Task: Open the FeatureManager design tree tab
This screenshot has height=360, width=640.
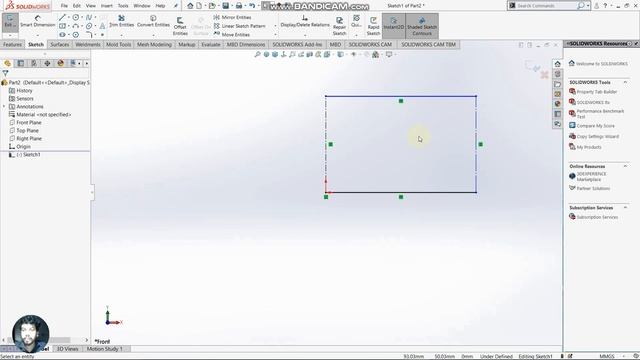Action: 7,63
